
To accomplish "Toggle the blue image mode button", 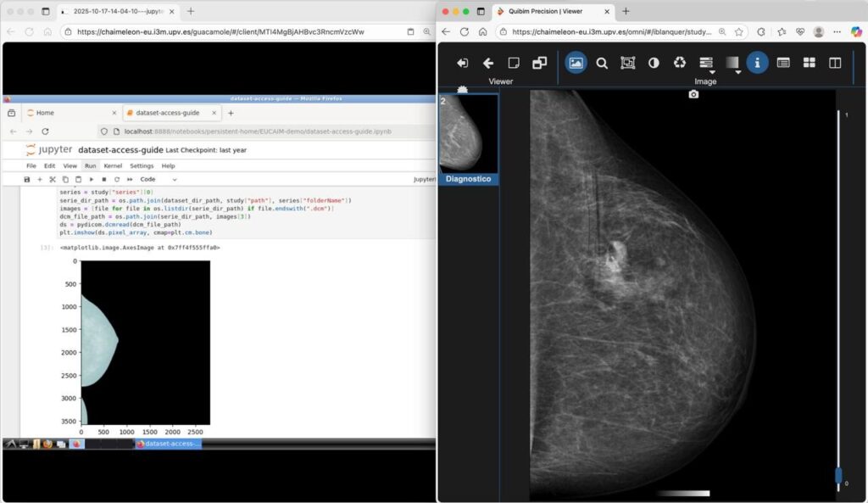I will pyautogui.click(x=576, y=63).
